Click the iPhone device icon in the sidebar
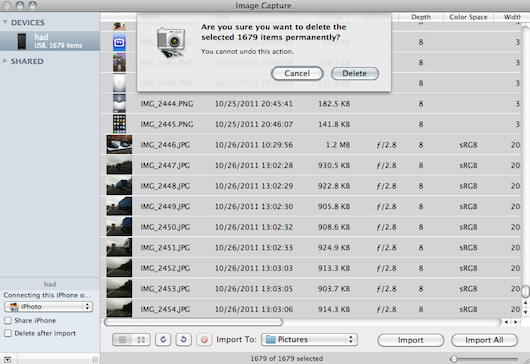The height and width of the screenshot is (364, 530). click(22, 41)
